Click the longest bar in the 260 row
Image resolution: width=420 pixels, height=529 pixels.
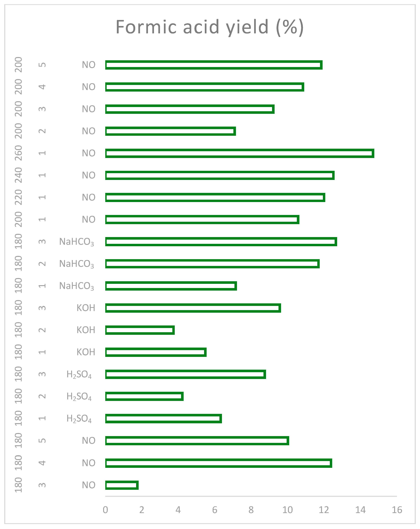[x=239, y=153]
